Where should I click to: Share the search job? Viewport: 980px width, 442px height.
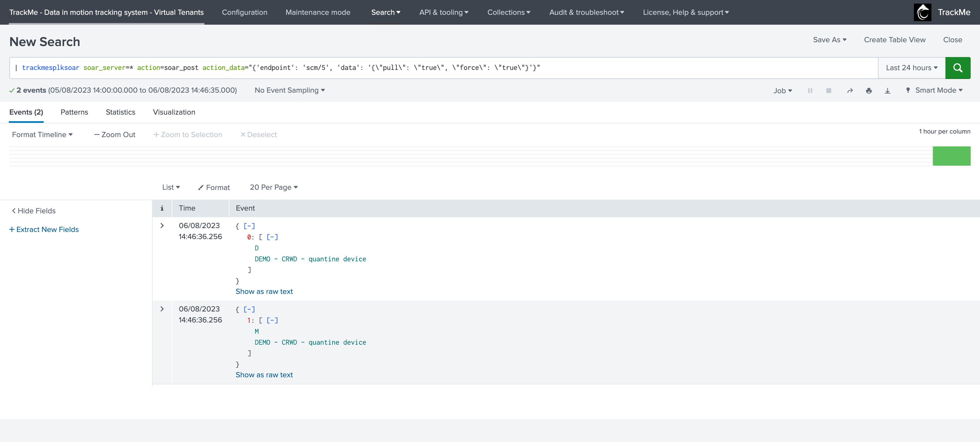(850, 90)
